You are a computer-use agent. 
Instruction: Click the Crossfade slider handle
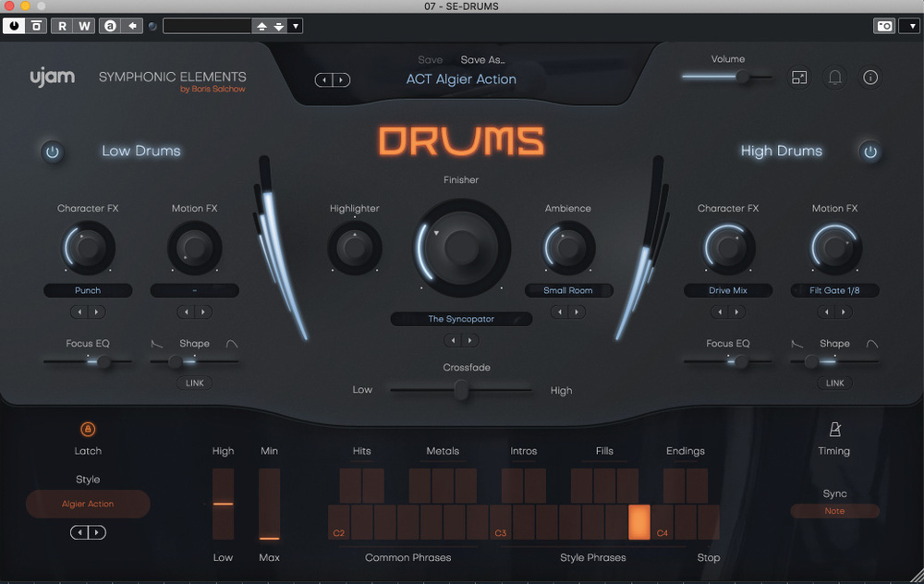(461, 390)
